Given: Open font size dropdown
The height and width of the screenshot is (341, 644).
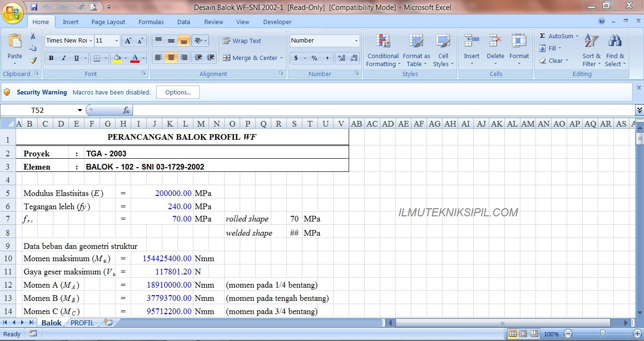Looking at the screenshot, I should click(117, 41).
